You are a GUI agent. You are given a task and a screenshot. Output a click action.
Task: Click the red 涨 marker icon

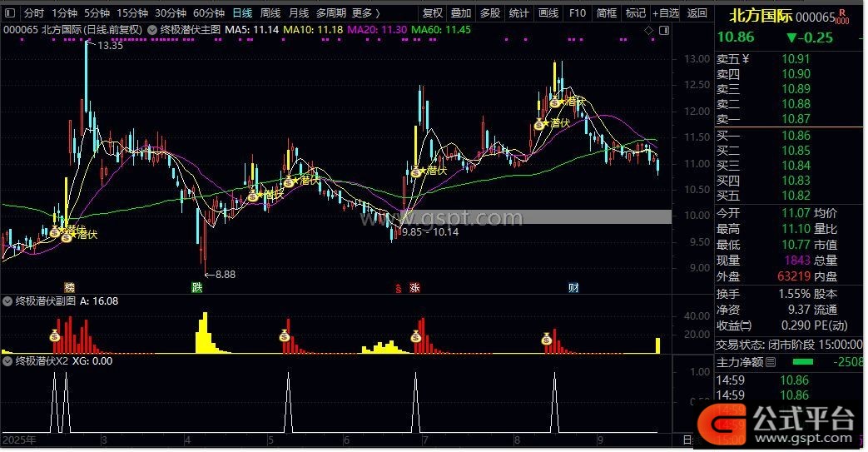[x=414, y=288]
